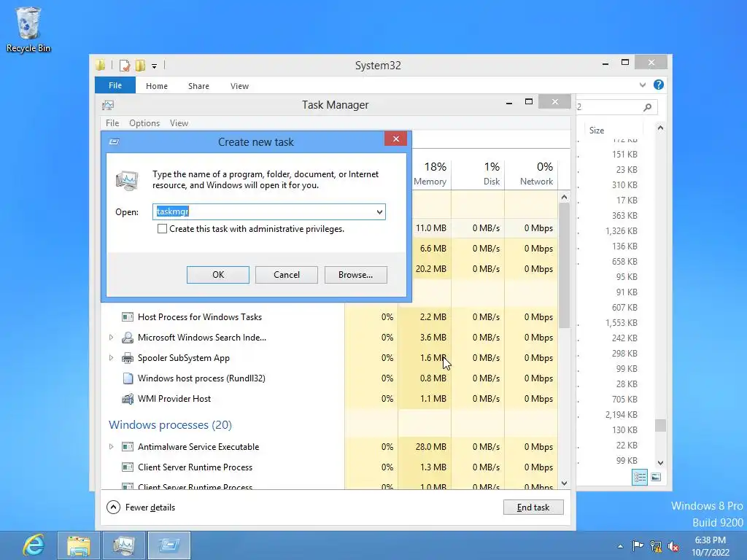Open File Explorer from the taskbar
Screen dimensions: 747x560
79,545
